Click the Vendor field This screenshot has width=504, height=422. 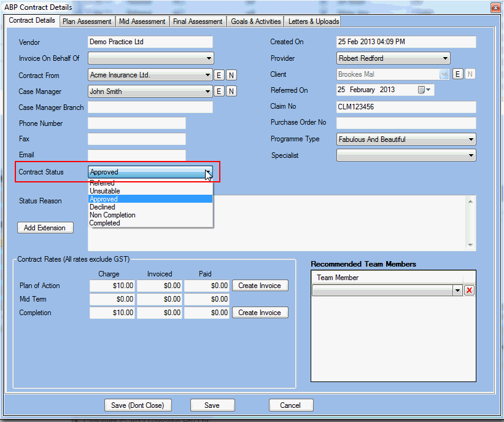point(150,42)
